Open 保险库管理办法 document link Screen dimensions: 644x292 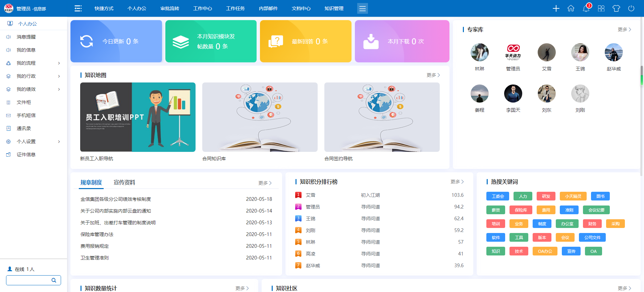(97, 234)
